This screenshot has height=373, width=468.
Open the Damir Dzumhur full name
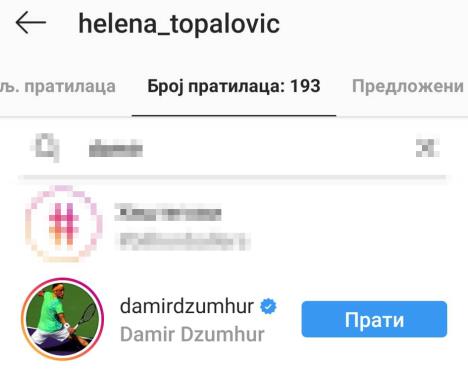point(192,334)
